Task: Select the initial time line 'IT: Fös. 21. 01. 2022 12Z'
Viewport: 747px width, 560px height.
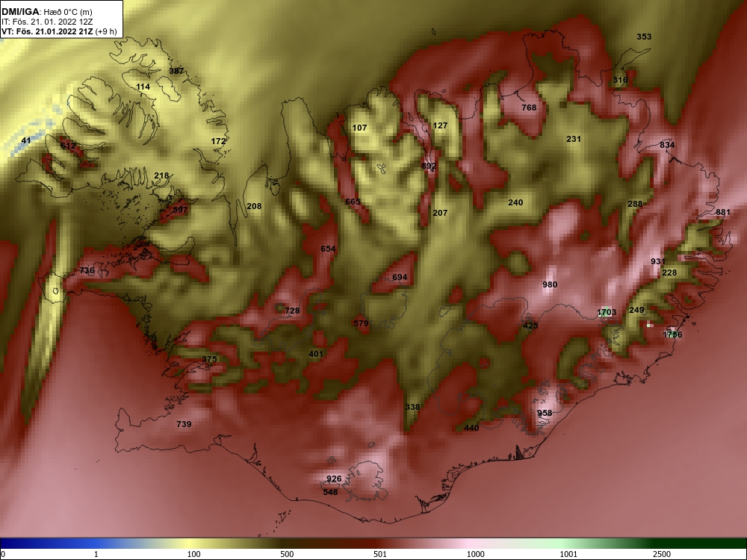Action: 47,22
